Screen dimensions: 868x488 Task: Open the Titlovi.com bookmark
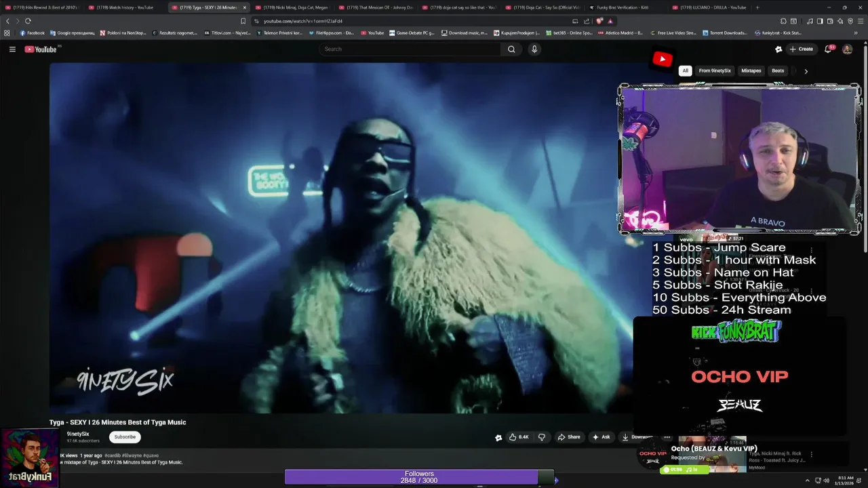tap(228, 33)
